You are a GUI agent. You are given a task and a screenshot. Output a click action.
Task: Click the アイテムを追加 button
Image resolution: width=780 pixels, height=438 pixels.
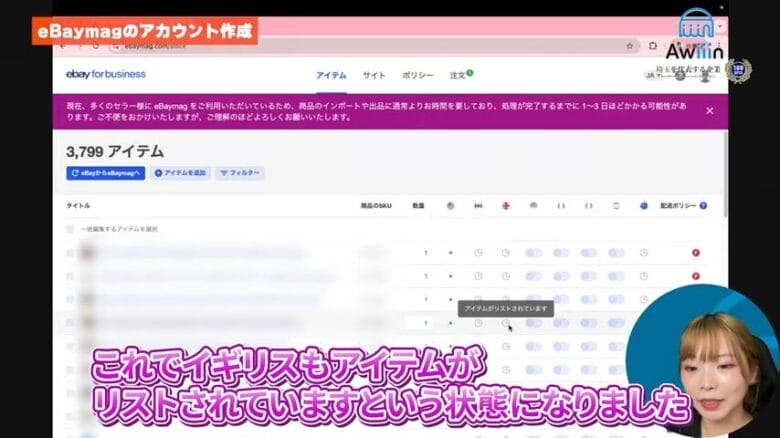coord(180,173)
